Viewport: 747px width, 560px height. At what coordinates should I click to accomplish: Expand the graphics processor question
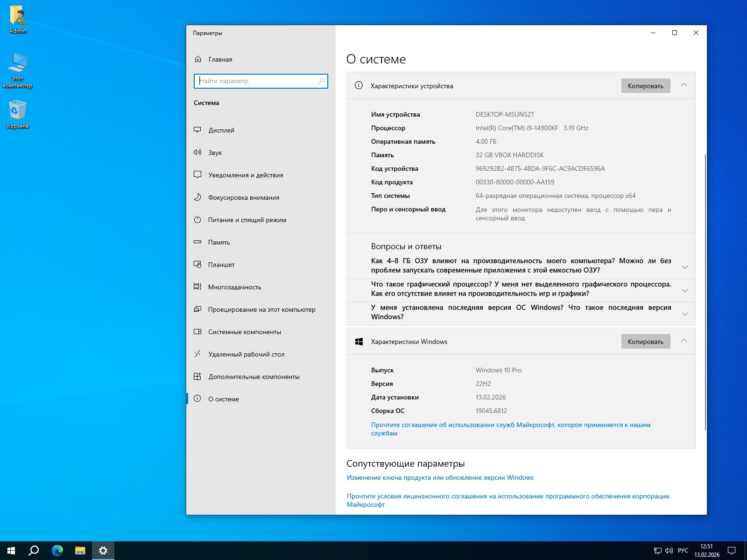pos(684,291)
